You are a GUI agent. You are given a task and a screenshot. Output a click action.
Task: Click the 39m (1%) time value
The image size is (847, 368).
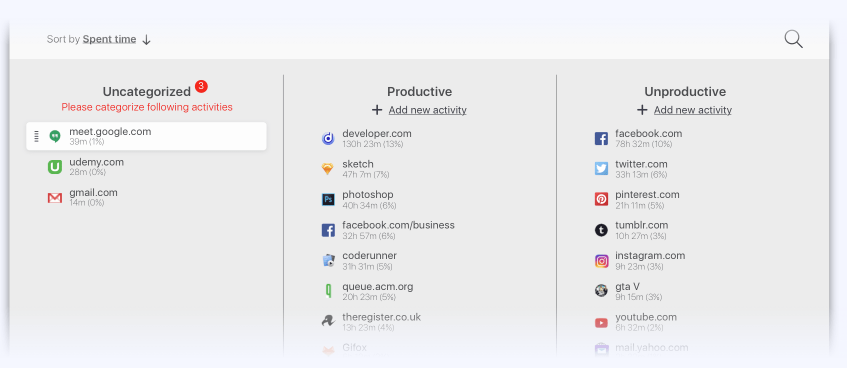86,142
